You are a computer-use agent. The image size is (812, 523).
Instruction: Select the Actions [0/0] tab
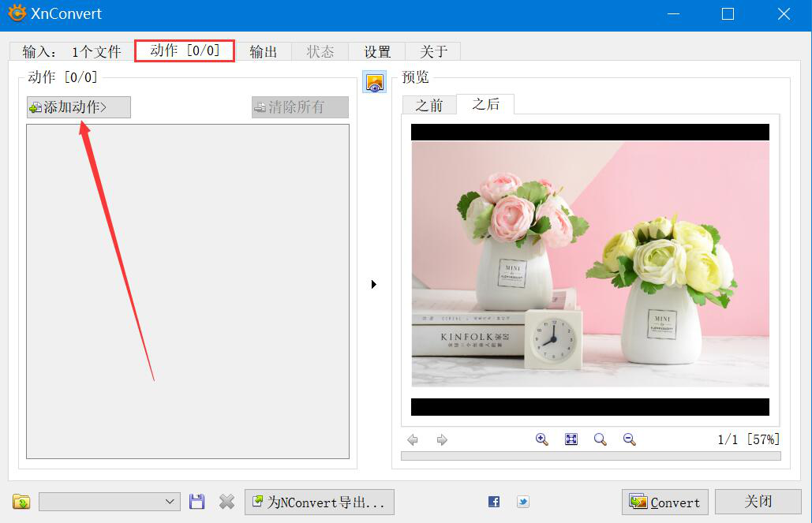click(x=185, y=50)
